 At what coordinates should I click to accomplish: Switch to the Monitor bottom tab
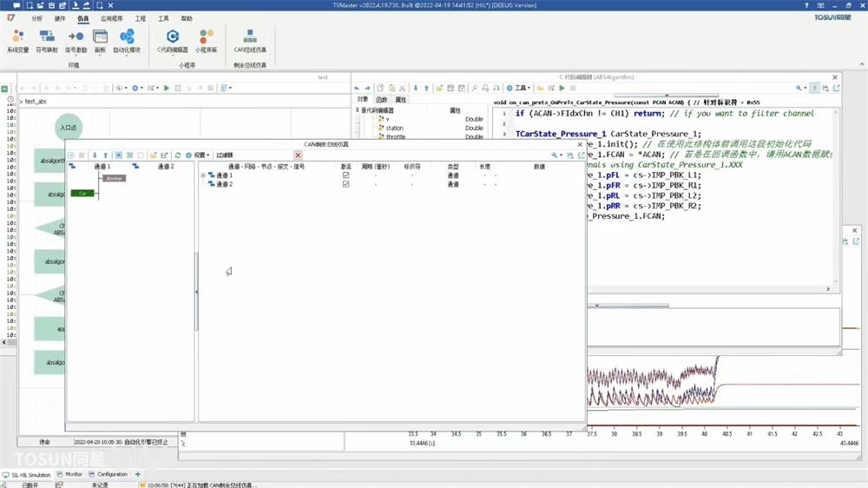(x=73, y=474)
